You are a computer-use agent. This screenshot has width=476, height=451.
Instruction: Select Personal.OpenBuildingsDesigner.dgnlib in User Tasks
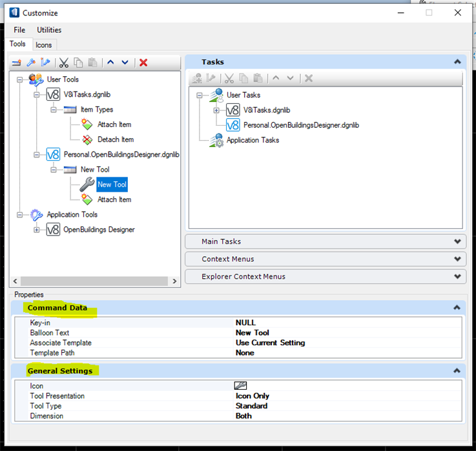coord(301,125)
